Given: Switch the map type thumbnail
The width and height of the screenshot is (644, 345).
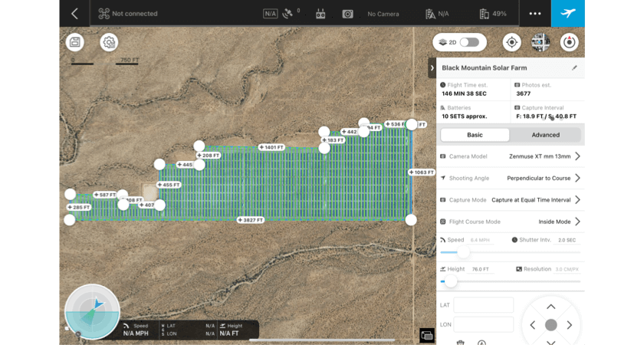Looking at the screenshot, I should coord(540,42).
